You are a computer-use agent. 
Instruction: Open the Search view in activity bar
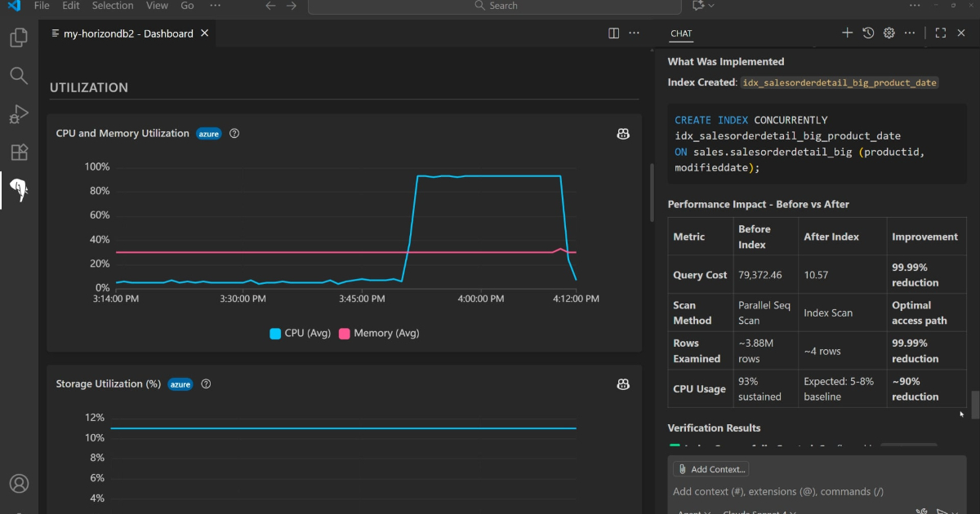pyautogui.click(x=19, y=76)
